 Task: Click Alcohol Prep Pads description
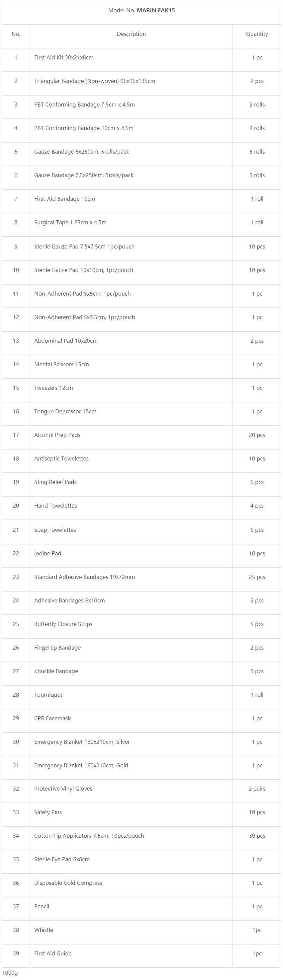57,435
